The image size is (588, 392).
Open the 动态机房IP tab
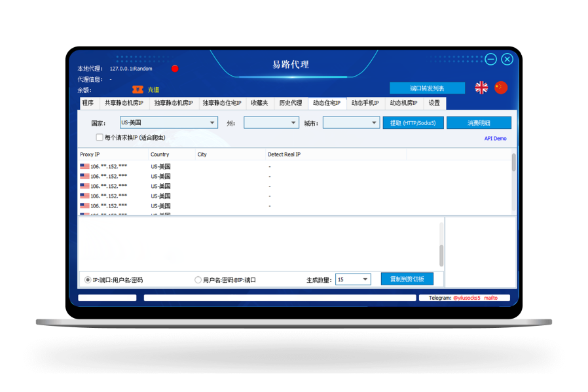[x=403, y=103]
